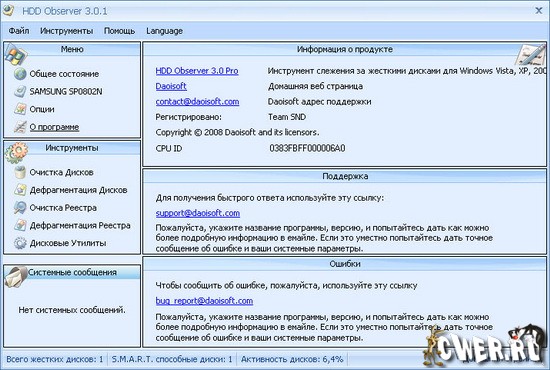The height and width of the screenshot is (370, 550).
Task: Run Дефрагментация Реестра icon
Action: 20,225
